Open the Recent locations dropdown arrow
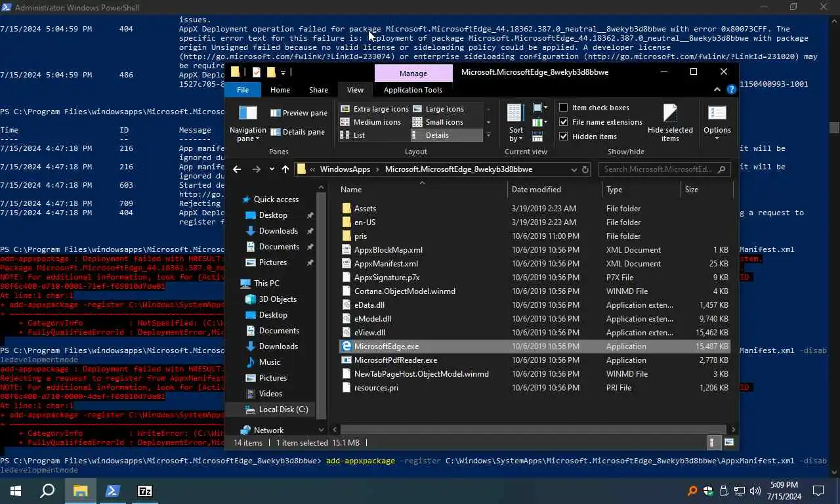The image size is (840, 504). tap(272, 169)
